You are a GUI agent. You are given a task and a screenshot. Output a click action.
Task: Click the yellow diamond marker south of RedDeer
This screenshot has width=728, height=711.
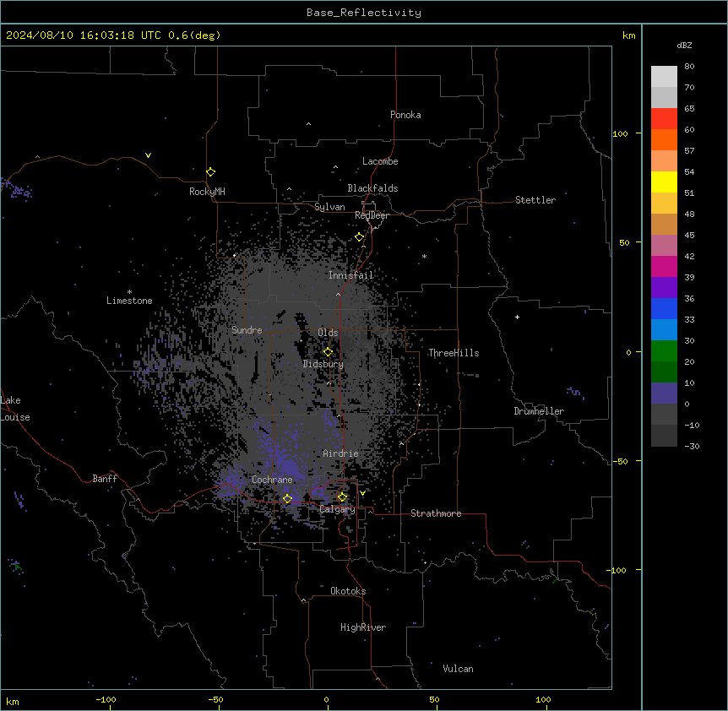tap(360, 237)
